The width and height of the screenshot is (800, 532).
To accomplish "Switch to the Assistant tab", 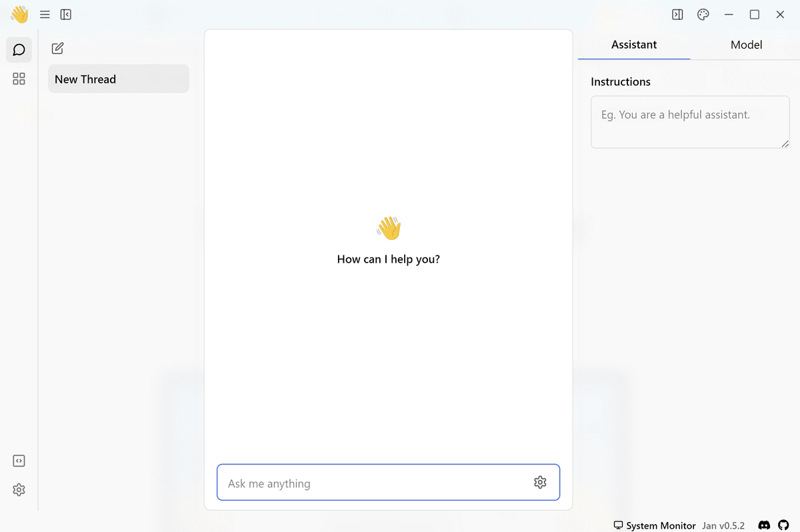I will tap(634, 45).
